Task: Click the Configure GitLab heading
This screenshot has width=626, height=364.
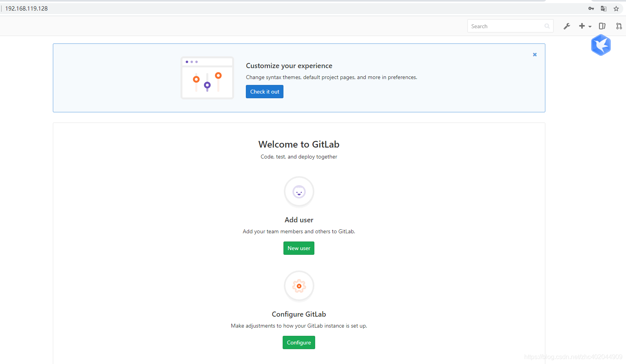Action: 299,314
